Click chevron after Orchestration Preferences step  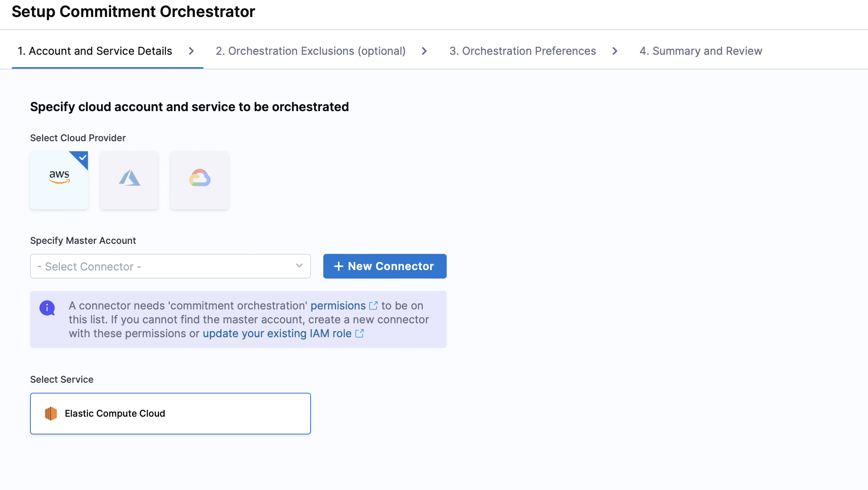pyautogui.click(x=615, y=51)
